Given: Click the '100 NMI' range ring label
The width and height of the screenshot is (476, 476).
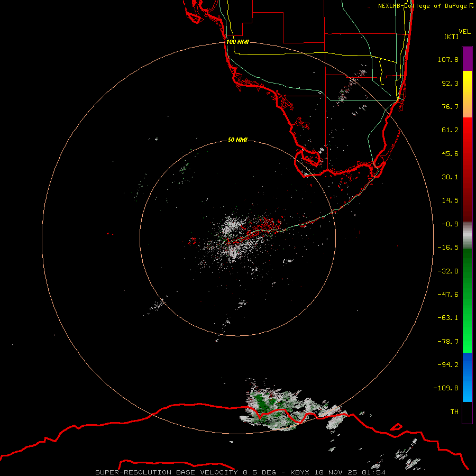Looking at the screenshot, I should (x=237, y=42).
